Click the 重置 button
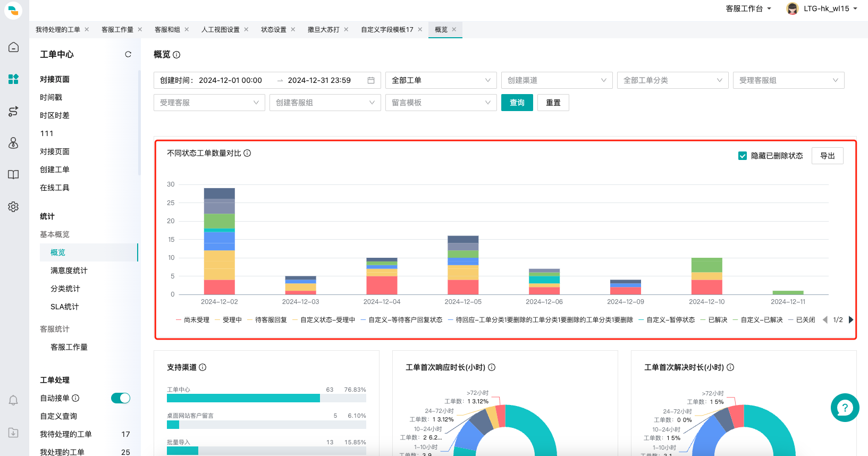The image size is (868, 456). pos(553,103)
